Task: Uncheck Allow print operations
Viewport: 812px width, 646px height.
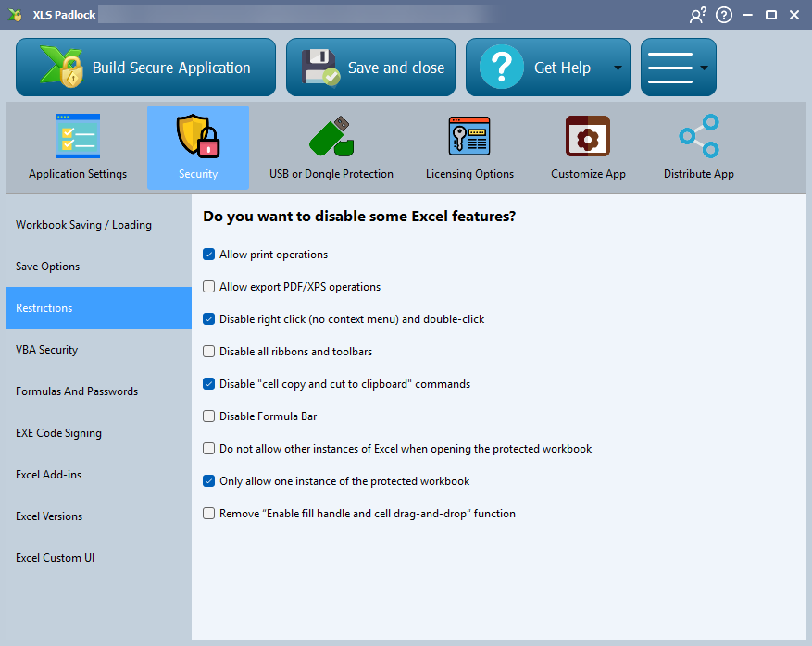Action: click(x=209, y=255)
